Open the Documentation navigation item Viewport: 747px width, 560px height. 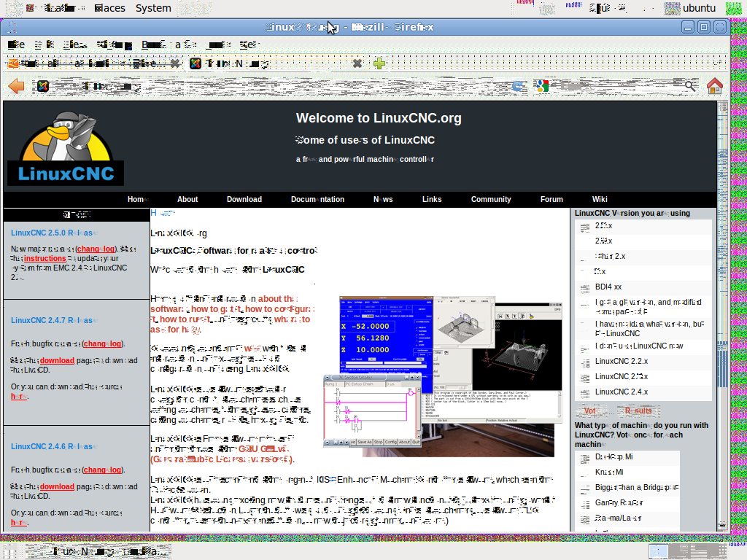(317, 200)
